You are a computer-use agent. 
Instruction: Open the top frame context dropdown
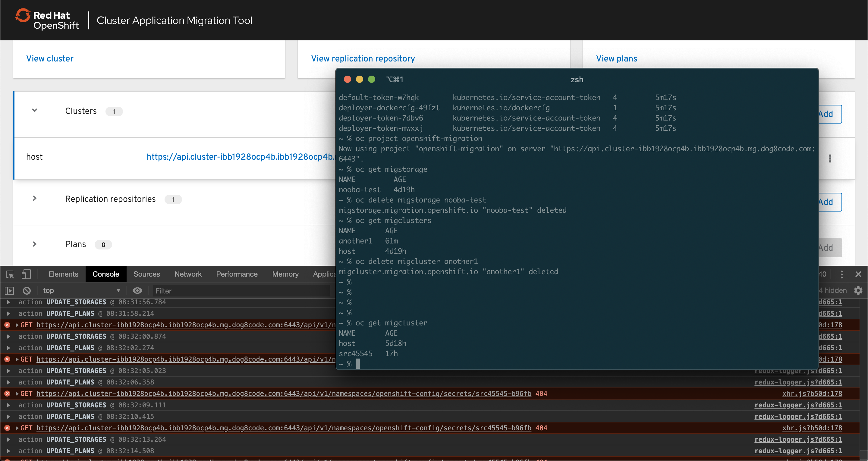(x=81, y=290)
